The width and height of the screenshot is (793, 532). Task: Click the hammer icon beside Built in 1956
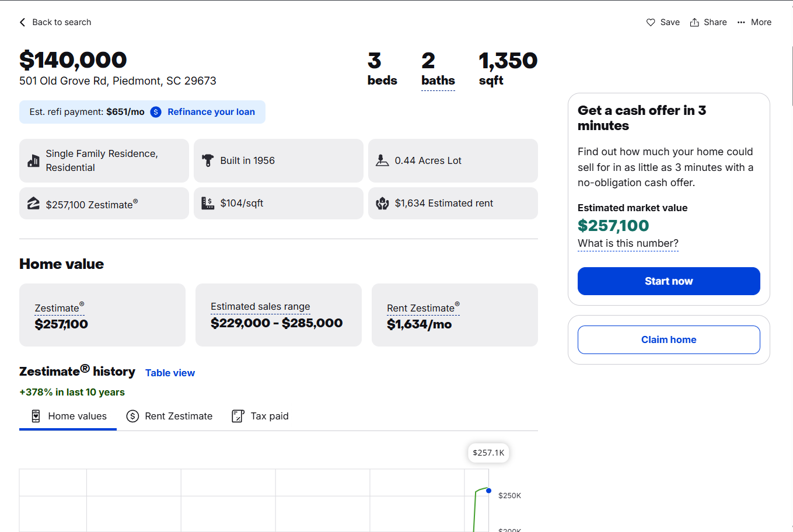(208, 160)
